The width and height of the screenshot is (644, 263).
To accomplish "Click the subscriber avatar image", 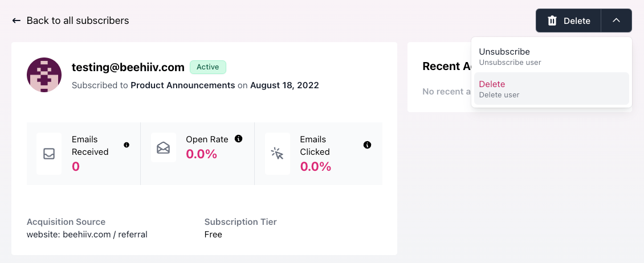I will 44,75.
